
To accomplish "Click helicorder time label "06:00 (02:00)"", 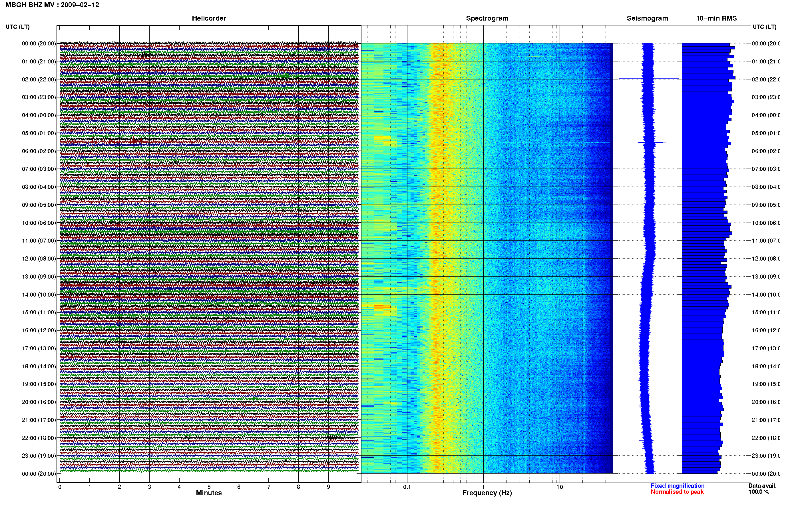I will 39,151.
